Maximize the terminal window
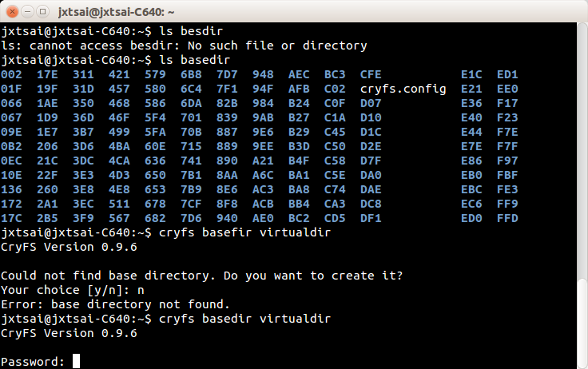The image size is (588, 369). (x=43, y=11)
